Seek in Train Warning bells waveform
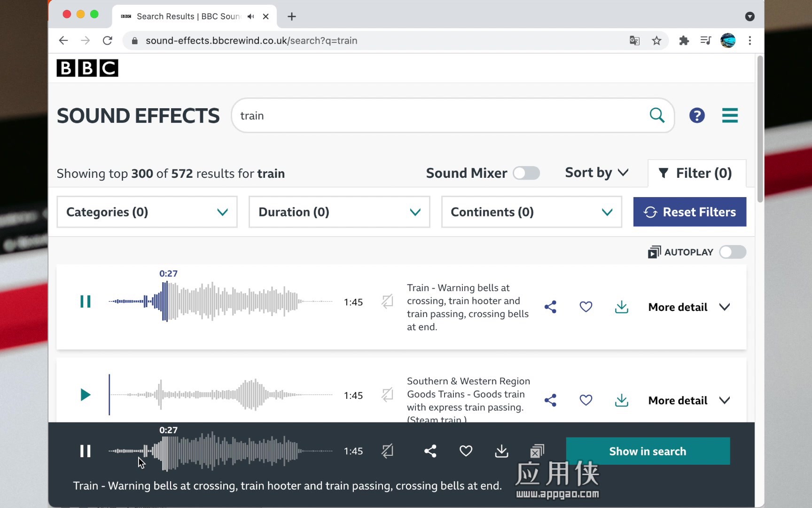 tap(220, 302)
